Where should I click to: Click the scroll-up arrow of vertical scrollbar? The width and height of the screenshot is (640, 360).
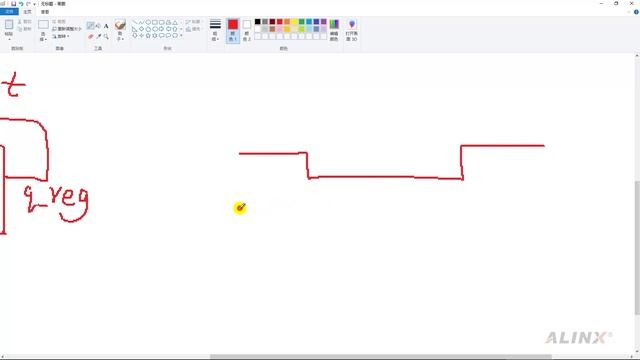coord(637,56)
